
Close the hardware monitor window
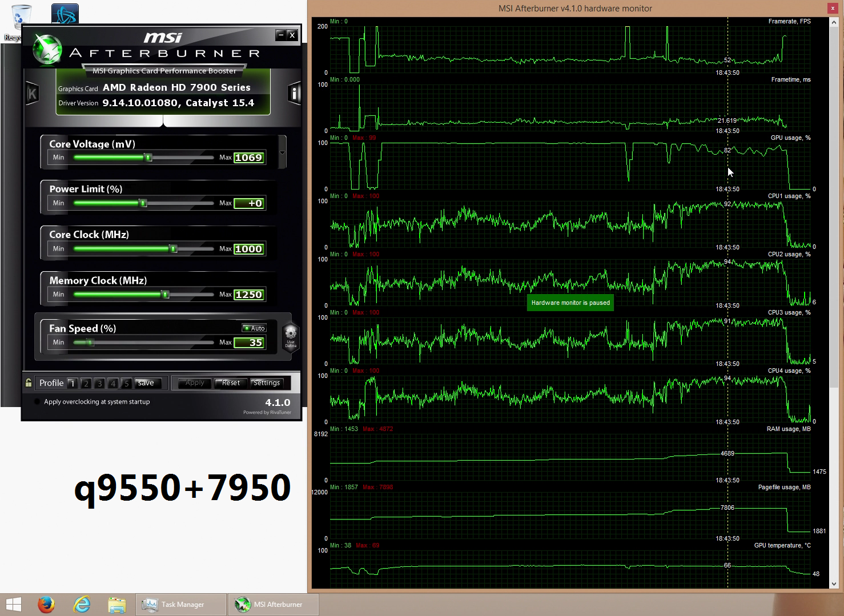point(833,8)
